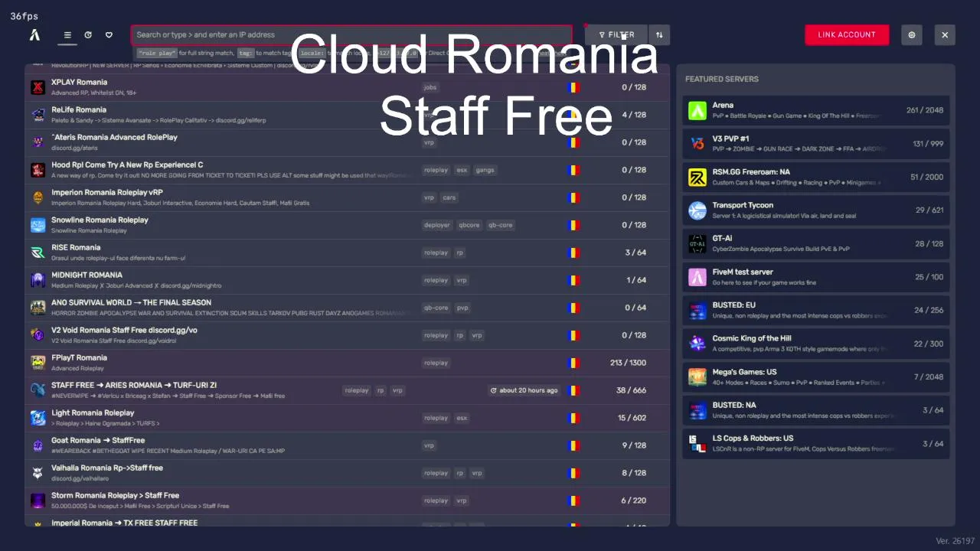Click the XPLAY Romania server icon
Image resolution: width=980 pixels, height=551 pixels.
click(38, 87)
